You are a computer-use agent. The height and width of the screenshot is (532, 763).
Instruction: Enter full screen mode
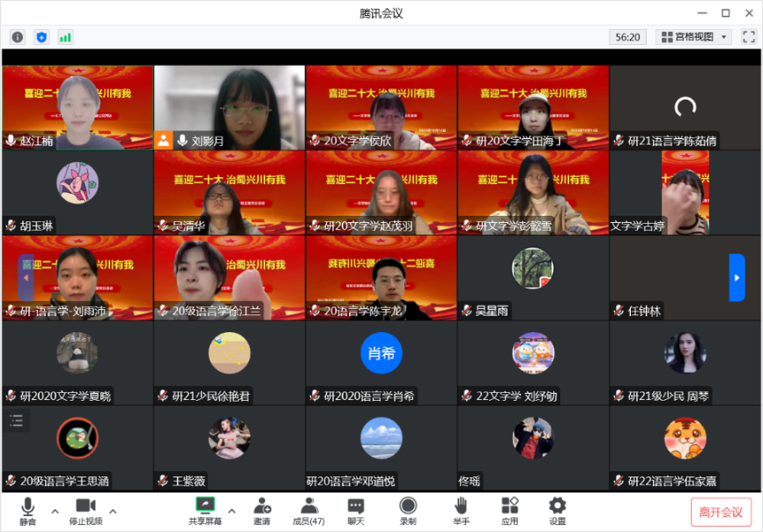click(x=748, y=37)
